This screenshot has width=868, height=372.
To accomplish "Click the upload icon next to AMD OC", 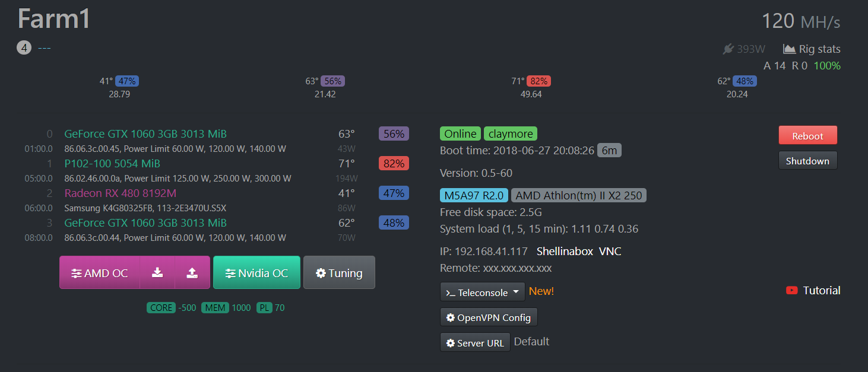I will 192,272.
